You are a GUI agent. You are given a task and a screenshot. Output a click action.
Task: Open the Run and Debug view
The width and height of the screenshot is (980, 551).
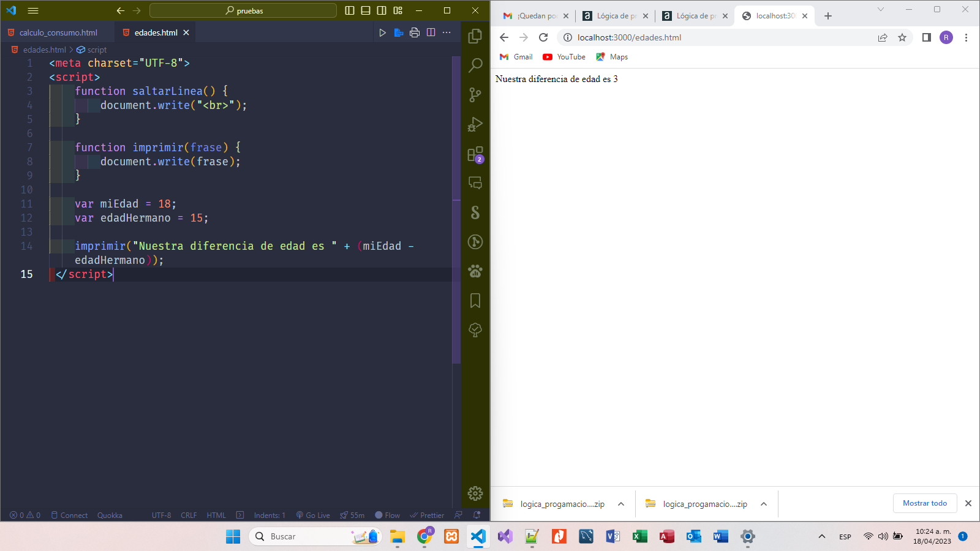[x=475, y=124]
